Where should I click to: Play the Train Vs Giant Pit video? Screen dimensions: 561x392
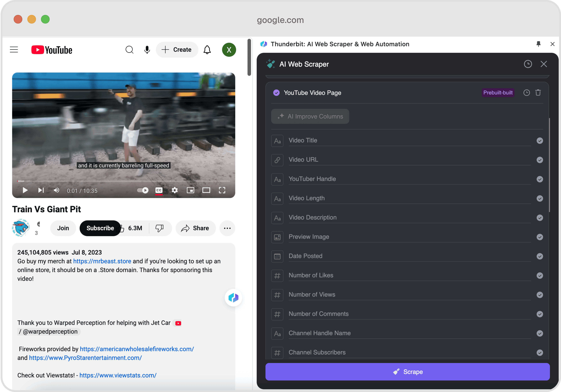pyautogui.click(x=25, y=190)
